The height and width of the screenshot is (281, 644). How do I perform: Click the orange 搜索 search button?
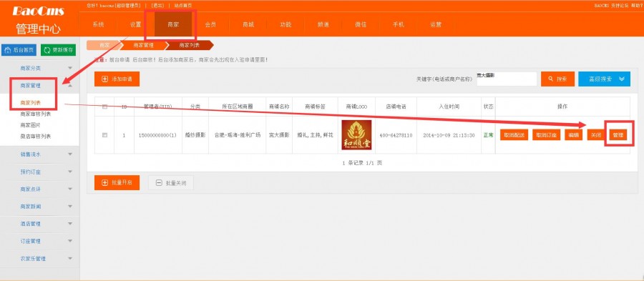point(557,79)
